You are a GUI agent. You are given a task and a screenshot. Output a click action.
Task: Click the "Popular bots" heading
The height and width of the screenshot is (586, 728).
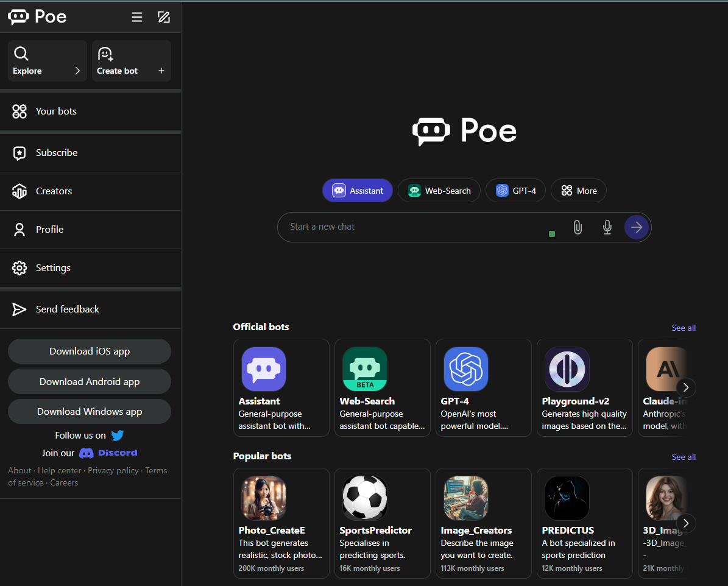263,456
